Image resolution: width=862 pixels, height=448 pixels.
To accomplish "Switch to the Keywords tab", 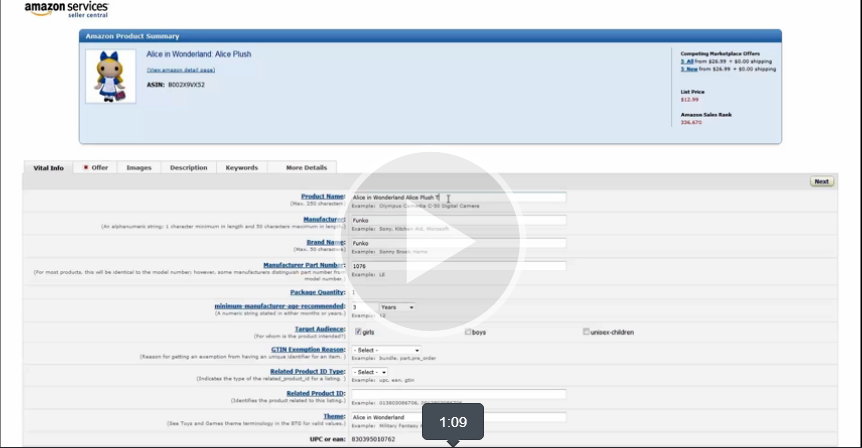I will 242,168.
